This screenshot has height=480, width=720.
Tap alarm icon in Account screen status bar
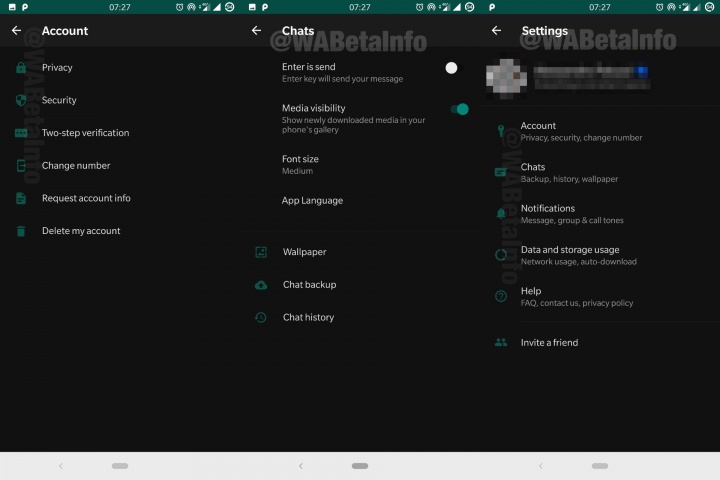click(x=180, y=7)
